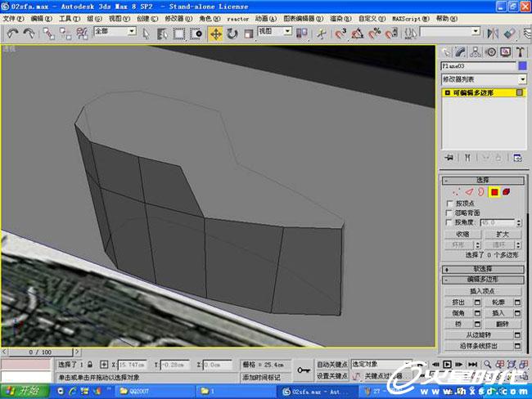Image resolution: width=532 pixels, height=399 pixels.
Task: Open the Display panel tab icon
Action: click(x=506, y=52)
